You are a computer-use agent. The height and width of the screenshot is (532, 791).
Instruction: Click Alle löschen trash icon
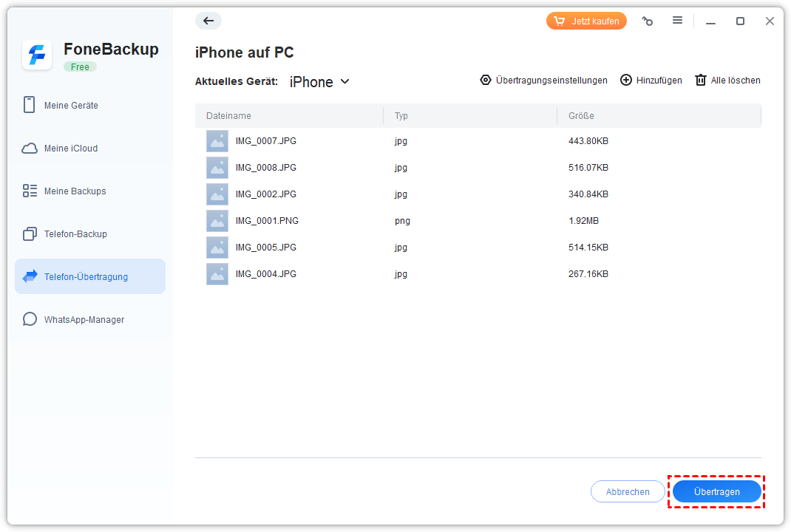(701, 80)
